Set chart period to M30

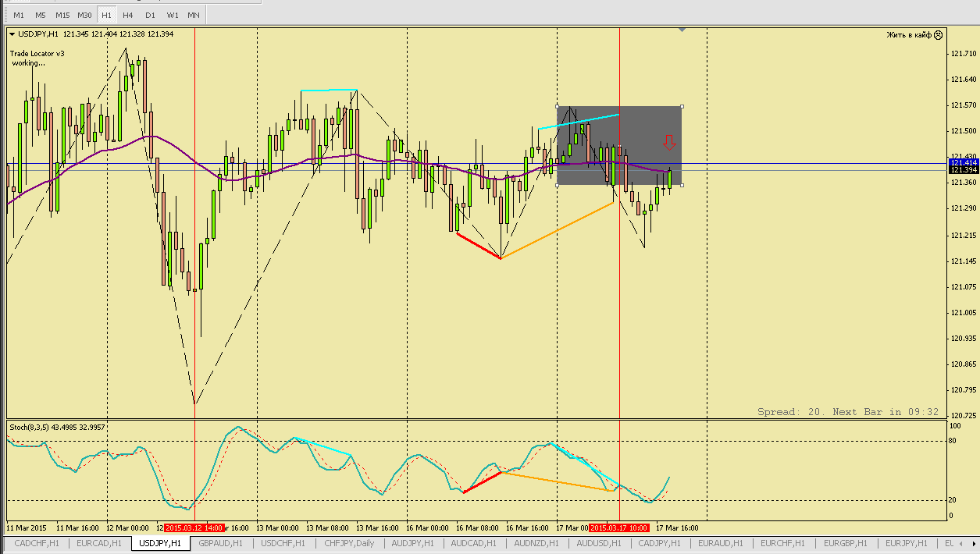84,15
